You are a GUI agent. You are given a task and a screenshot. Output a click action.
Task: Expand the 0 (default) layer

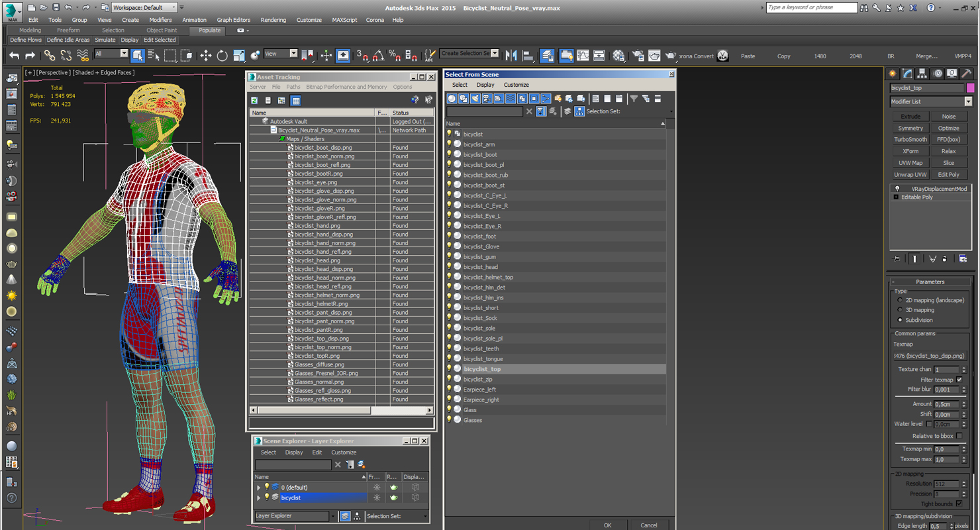tap(259, 488)
